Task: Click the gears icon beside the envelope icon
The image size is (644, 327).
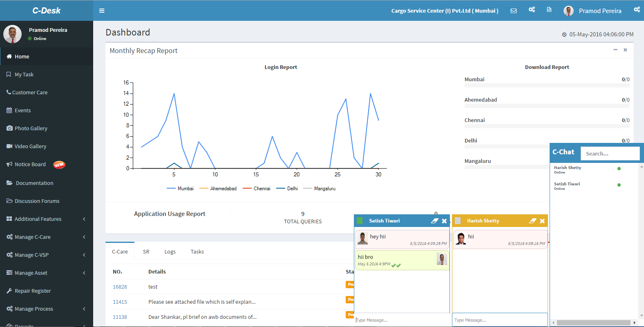Action: (532, 9)
